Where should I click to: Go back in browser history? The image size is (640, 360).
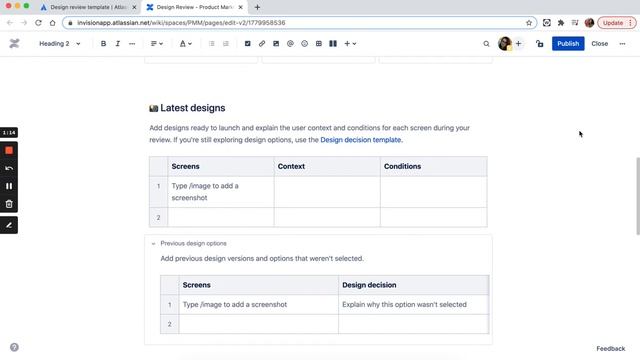click(10, 23)
